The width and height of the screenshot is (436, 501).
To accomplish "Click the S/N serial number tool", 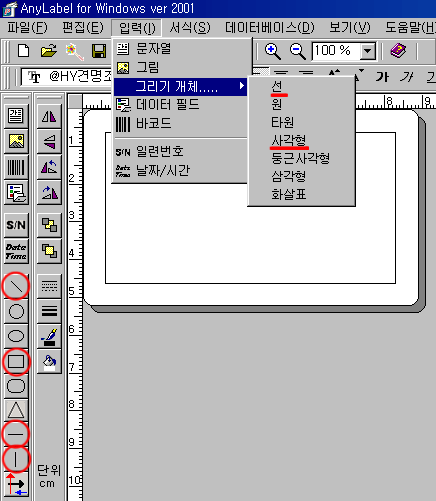I will click(16, 225).
